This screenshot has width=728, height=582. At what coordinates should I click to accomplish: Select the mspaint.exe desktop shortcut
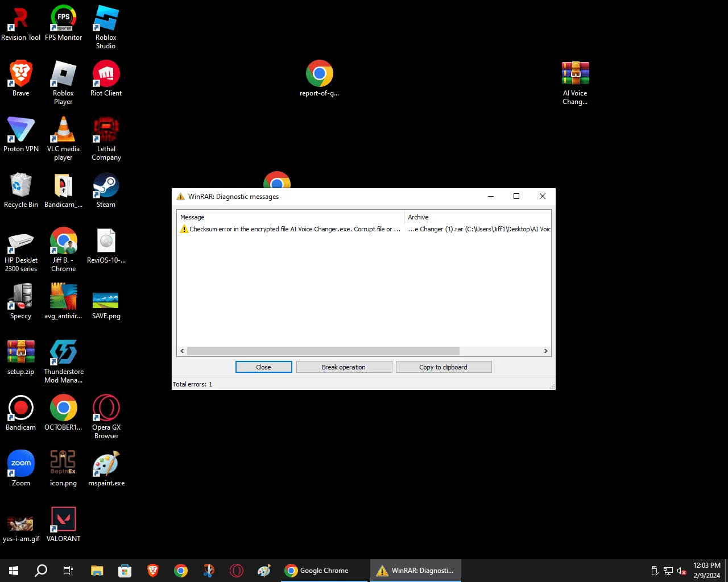(106, 468)
